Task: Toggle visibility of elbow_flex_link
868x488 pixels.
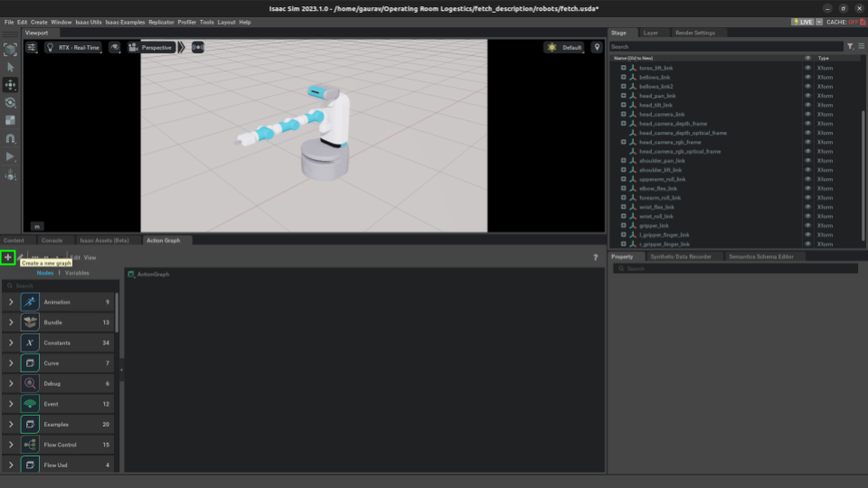Action: pos(807,189)
